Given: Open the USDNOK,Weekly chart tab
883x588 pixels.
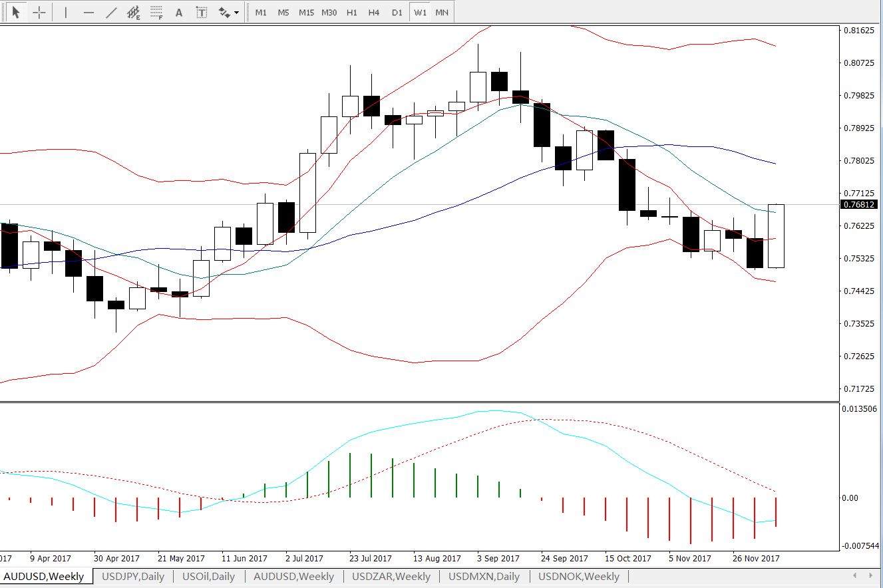Looking at the screenshot, I should (579, 577).
